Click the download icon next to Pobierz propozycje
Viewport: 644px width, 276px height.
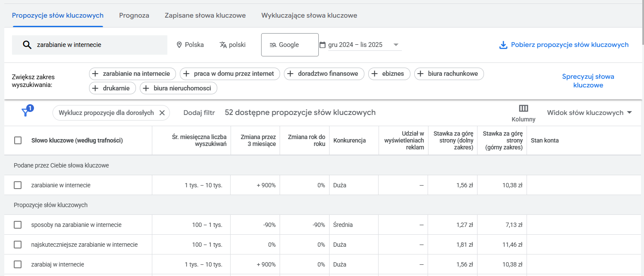pyautogui.click(x=504, y=44)
